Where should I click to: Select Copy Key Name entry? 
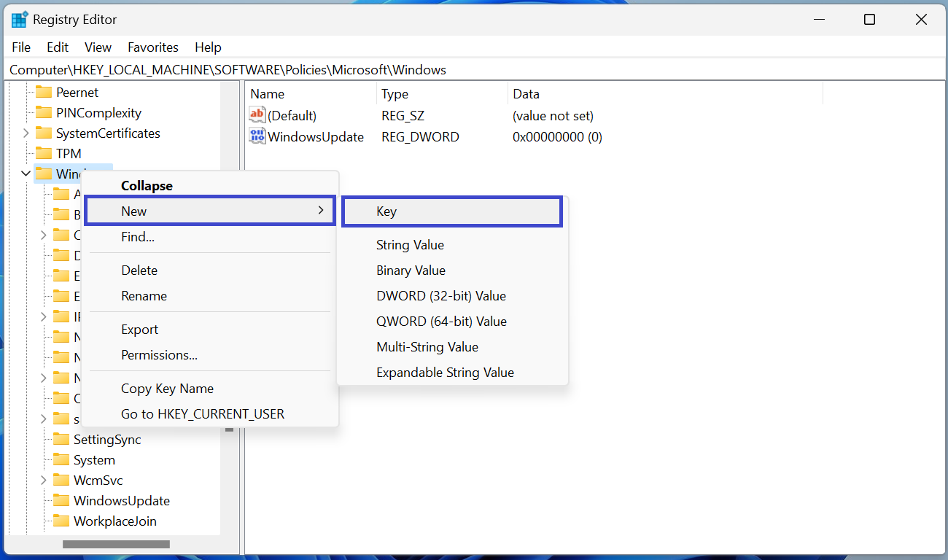click(x=167, y=389)
